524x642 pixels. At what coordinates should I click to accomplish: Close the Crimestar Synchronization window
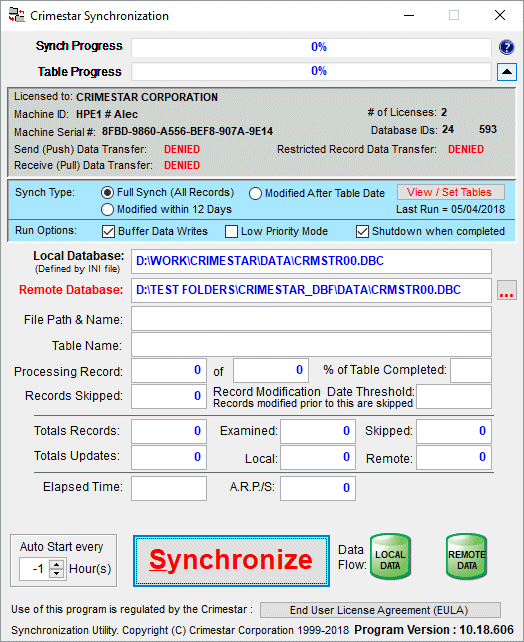[500, 16]
